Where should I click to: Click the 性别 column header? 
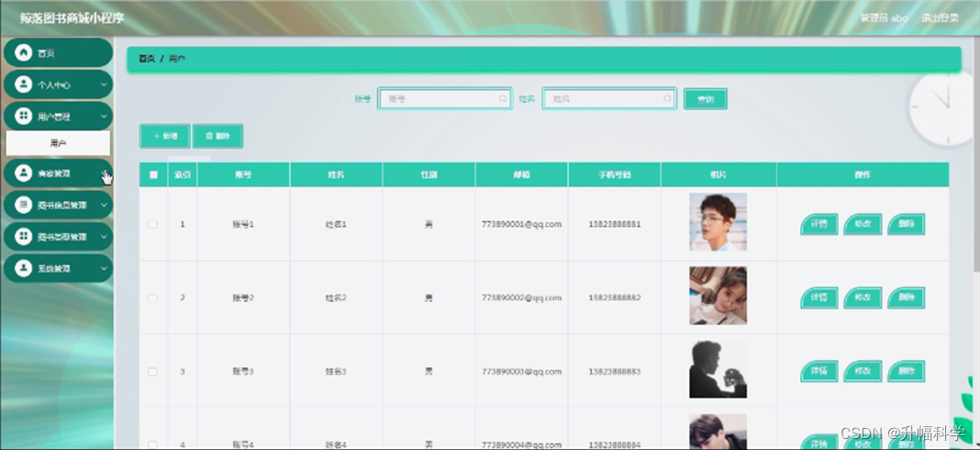(x=429, y=175)
